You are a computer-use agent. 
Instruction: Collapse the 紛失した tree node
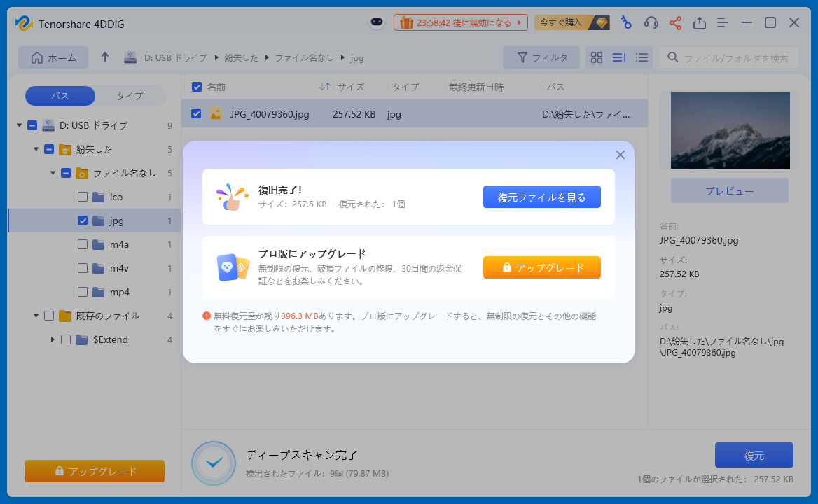[x=36, y=149]
